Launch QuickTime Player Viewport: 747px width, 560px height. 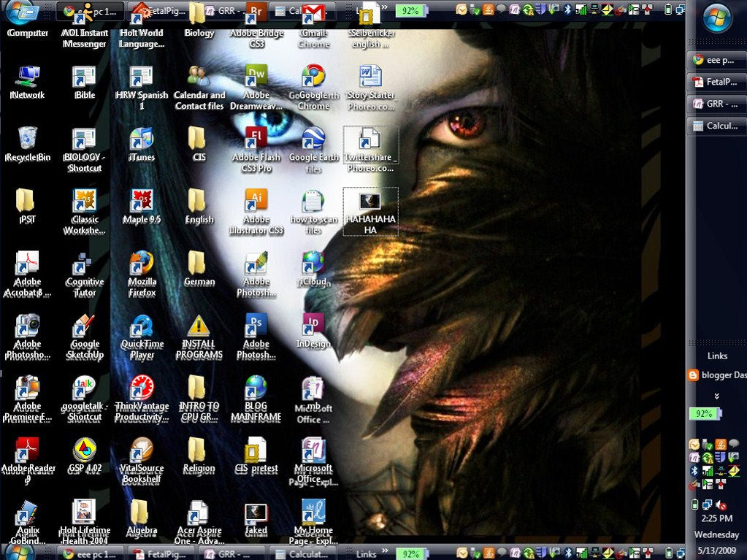click(142, 336)
